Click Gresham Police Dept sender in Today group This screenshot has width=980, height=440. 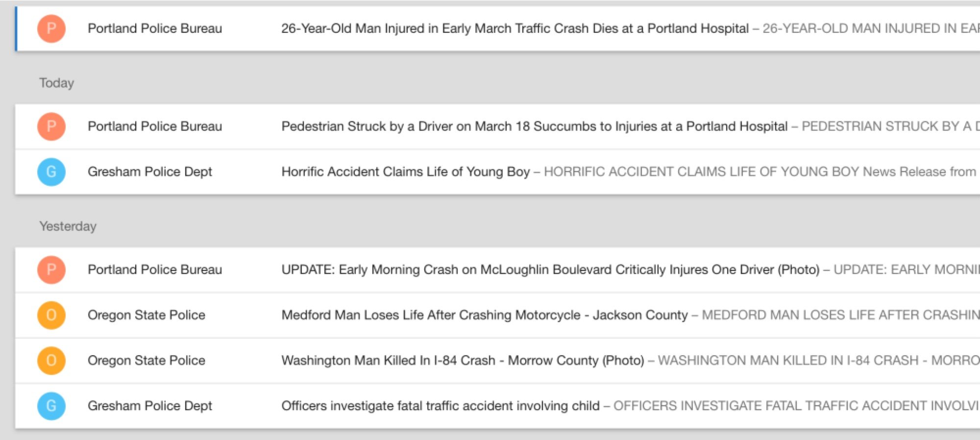pos(150,171)
